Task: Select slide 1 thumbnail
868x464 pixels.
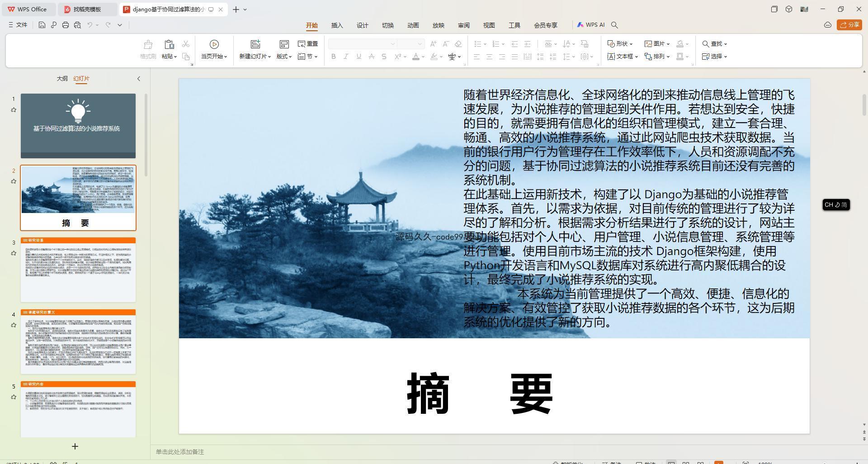Action: coord(78,126)
